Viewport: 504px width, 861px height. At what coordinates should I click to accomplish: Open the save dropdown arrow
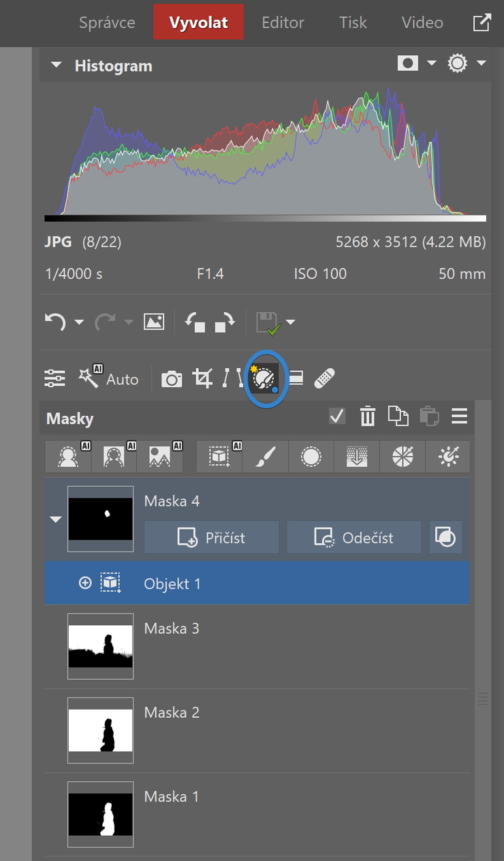[x=291, y=322]
